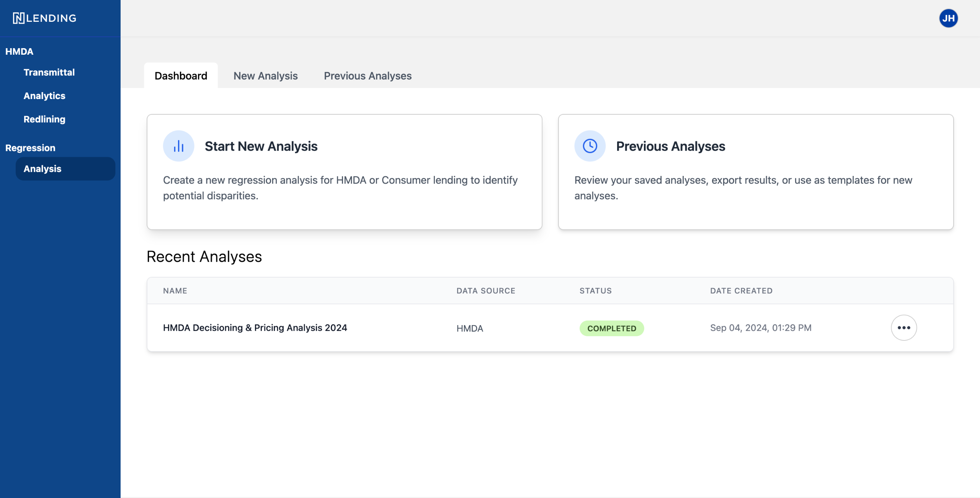The height and width of the screenshot is (498, 980).
Task: Click the bar chart icon in Start New Analysis
Action: pyautogui.click(x=178, y=146)
